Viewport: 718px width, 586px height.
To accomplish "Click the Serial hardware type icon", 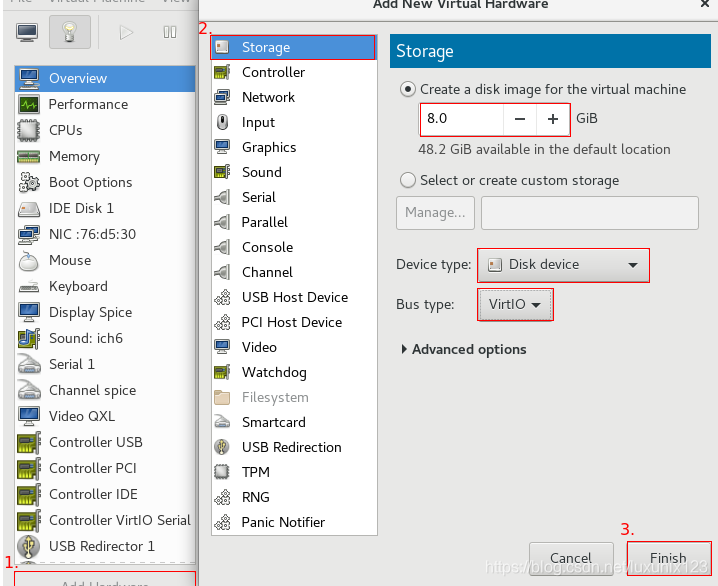I will pyautogui.click(x=222, y=197).
